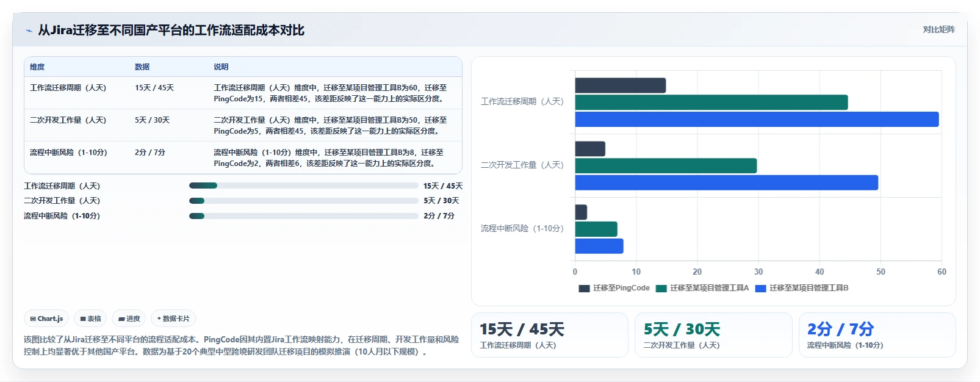Click the 对比矩阵 label in the header

click(x=939, y=29)
